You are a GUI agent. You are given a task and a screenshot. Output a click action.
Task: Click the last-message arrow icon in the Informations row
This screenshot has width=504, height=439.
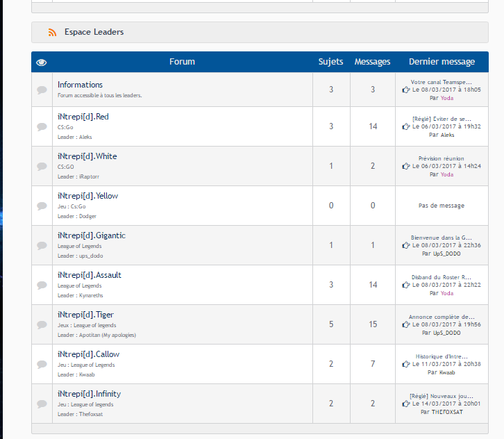point(405,89)
